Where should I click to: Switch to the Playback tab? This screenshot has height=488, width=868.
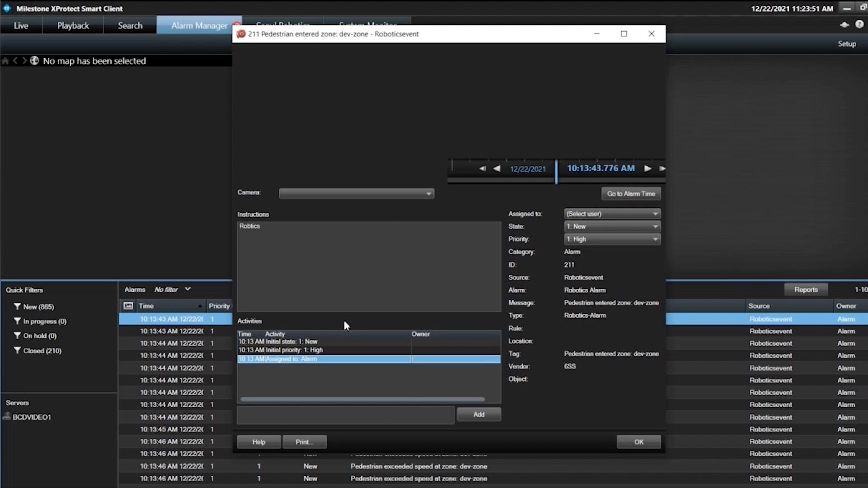point(73,26)
